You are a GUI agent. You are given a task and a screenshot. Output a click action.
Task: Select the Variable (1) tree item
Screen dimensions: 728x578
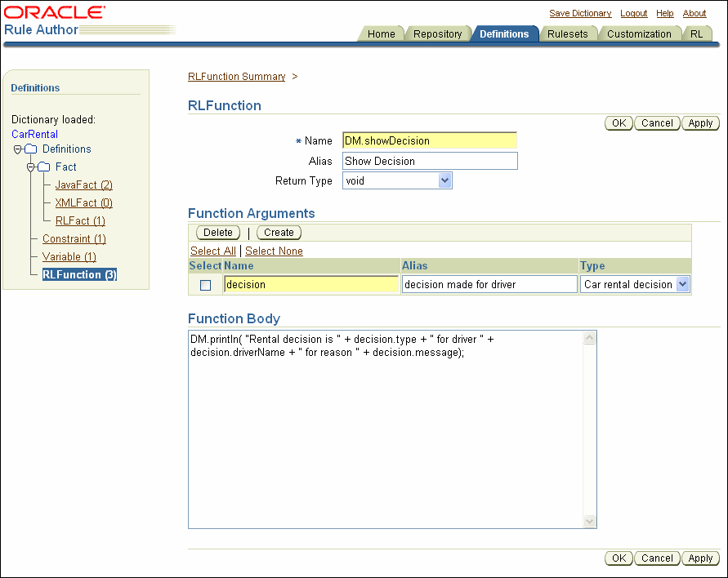(69, 256)
